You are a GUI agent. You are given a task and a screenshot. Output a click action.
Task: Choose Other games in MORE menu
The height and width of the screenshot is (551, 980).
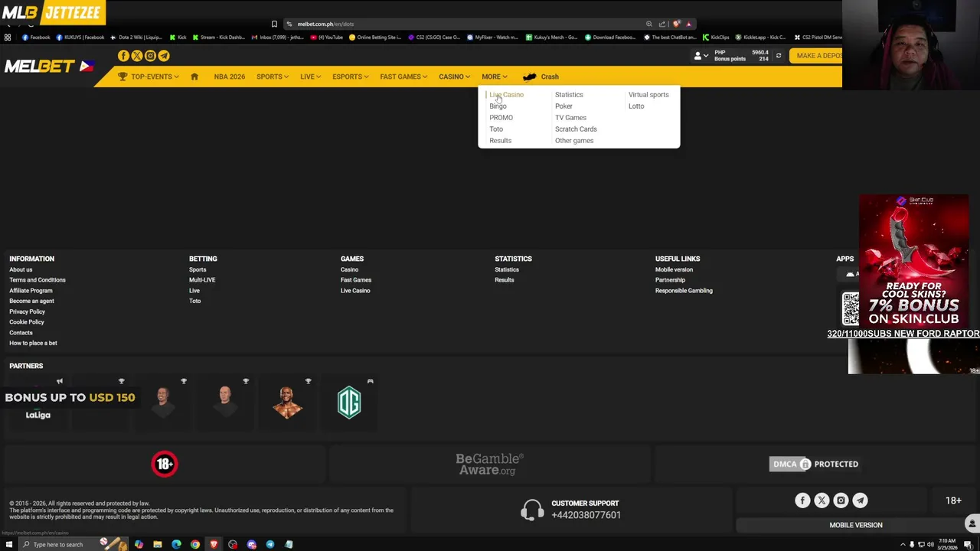pyautogui.click(x=574, y=141)
